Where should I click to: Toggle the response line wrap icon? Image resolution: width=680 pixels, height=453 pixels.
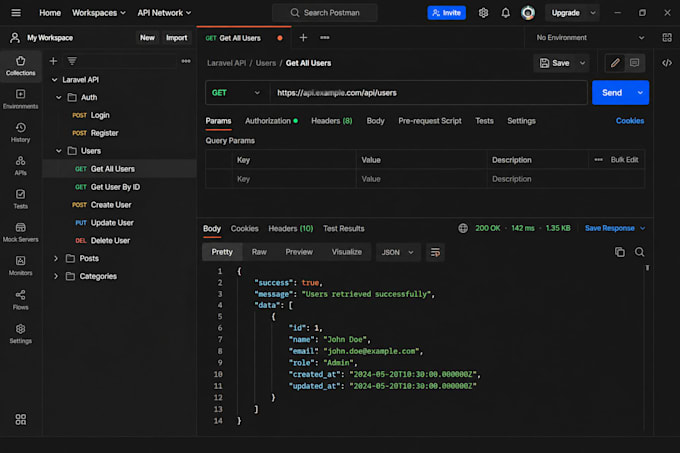[x=435, y=252]
